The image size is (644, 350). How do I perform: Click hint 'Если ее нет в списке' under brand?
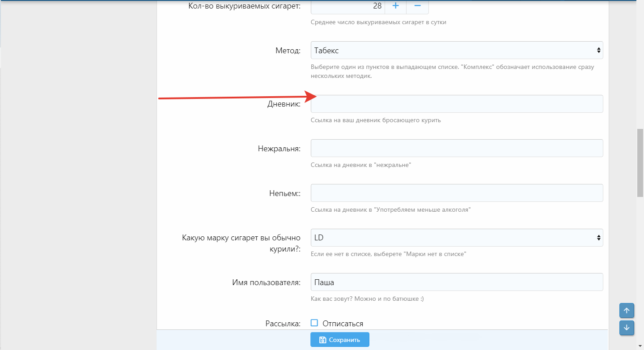(389, 254)
